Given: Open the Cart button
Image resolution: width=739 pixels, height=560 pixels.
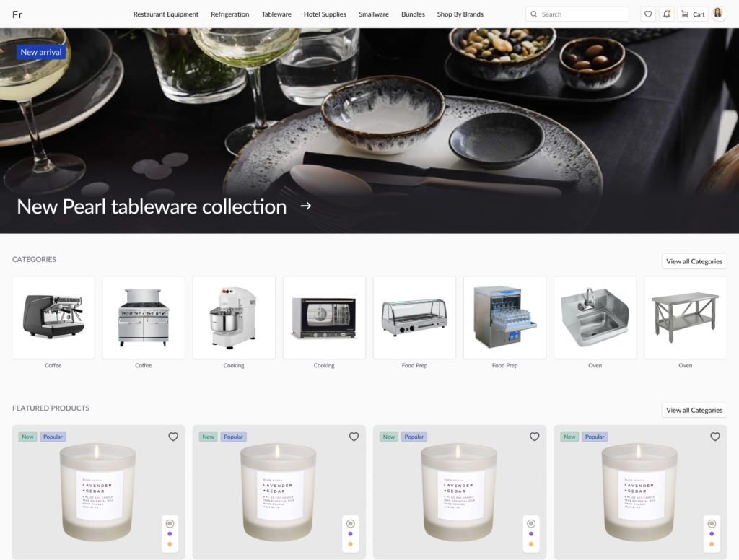Looking at the screenshot, I should [694, 14].
